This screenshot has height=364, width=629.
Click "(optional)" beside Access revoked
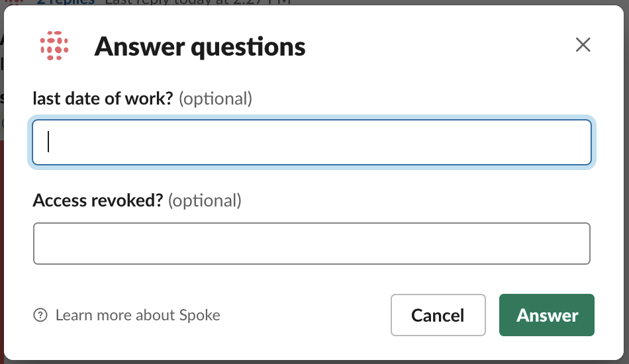point(205,201)
